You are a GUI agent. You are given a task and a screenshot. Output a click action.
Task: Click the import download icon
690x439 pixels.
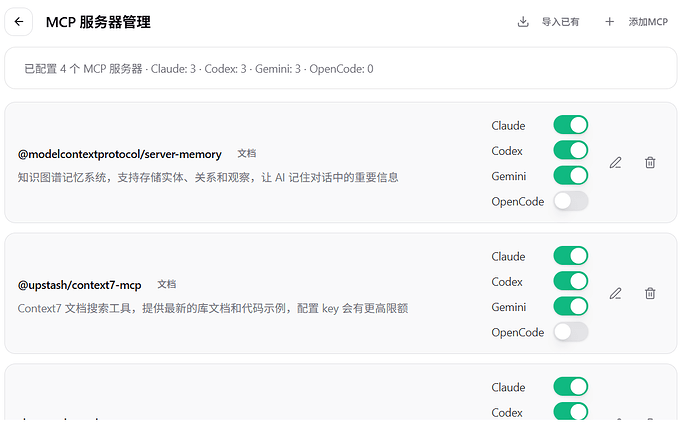[523, 22]
